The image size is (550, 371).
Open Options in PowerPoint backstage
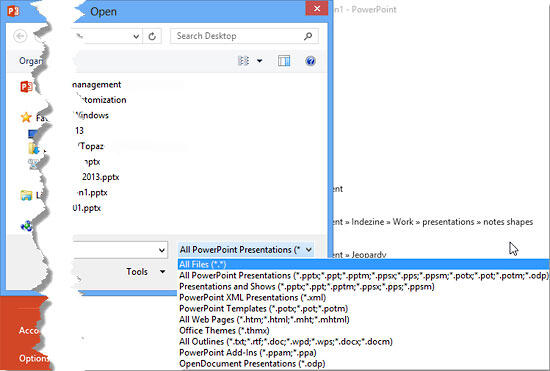click(x=33, y=358)
